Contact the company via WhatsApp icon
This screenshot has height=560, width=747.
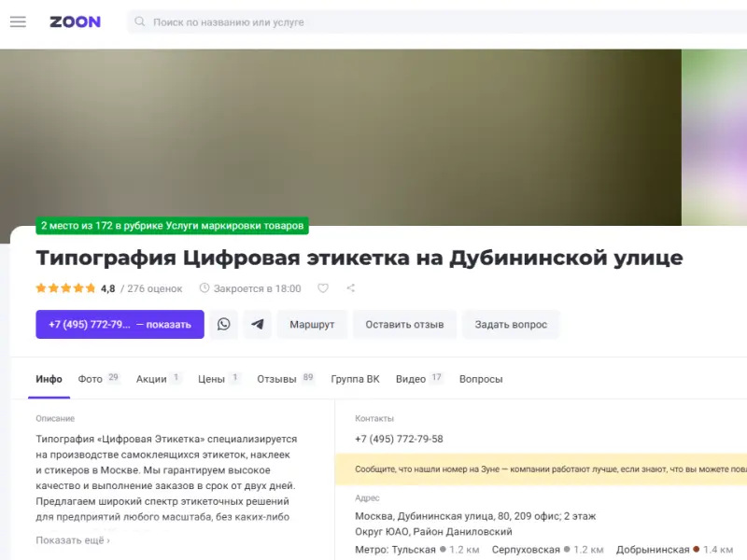(224, 324)
